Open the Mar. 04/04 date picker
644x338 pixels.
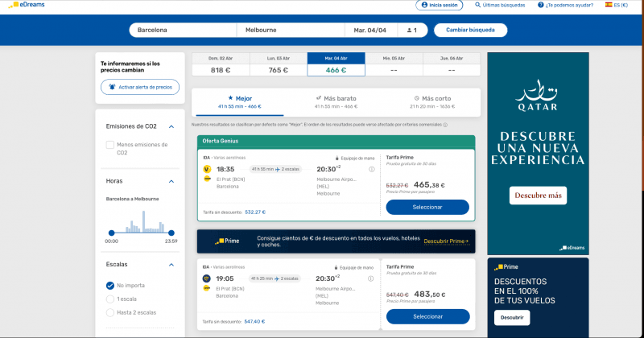tap(370, 30)
